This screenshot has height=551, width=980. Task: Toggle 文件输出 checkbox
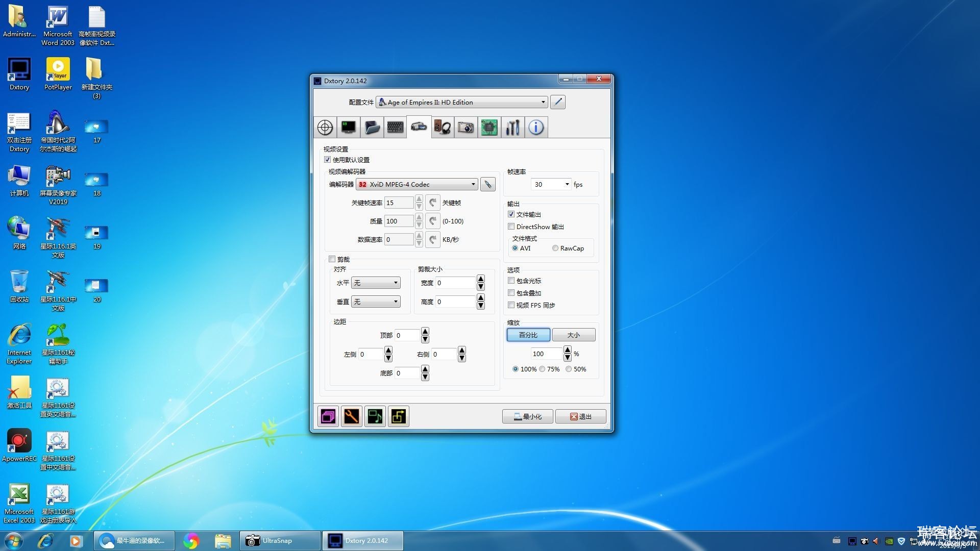(x=511, y=214)
